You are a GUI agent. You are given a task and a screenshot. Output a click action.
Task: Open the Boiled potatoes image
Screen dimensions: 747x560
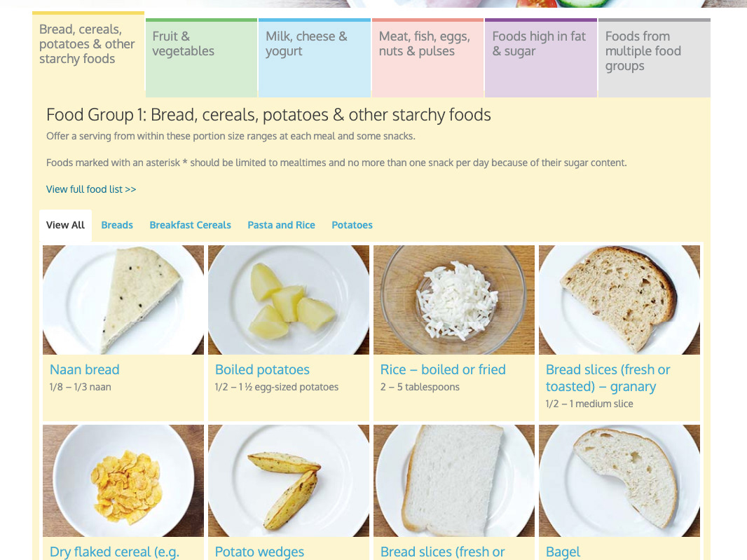289,300
